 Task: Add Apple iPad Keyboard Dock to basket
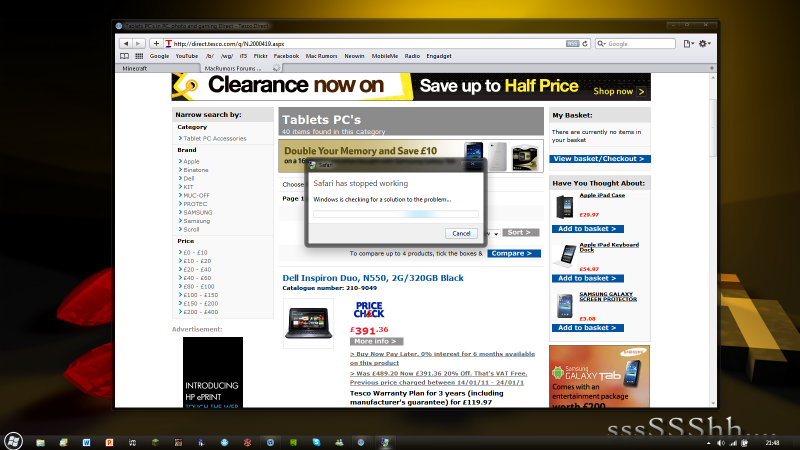coord(587,278)
